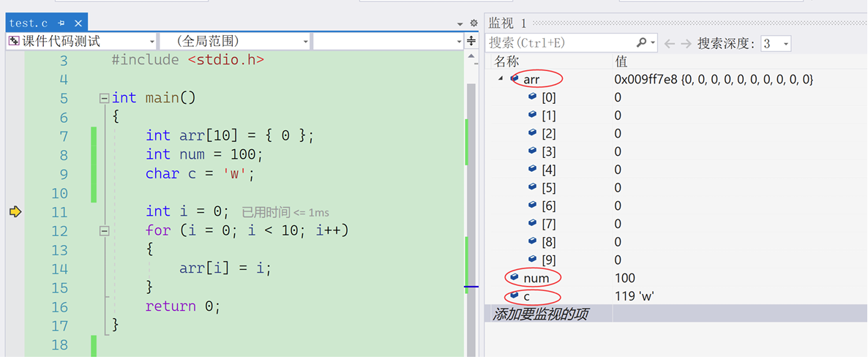This screenshot has height=362, width=868.
Task: Open the document tab list arrow
Action: (x=460, y=24)
